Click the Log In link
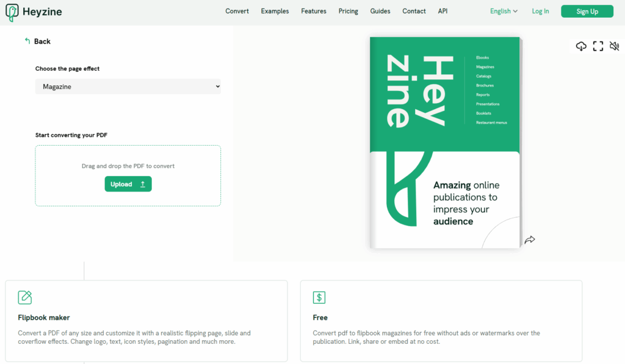The height and width of the screenshot is (364, 625). (x=540, y=11)
